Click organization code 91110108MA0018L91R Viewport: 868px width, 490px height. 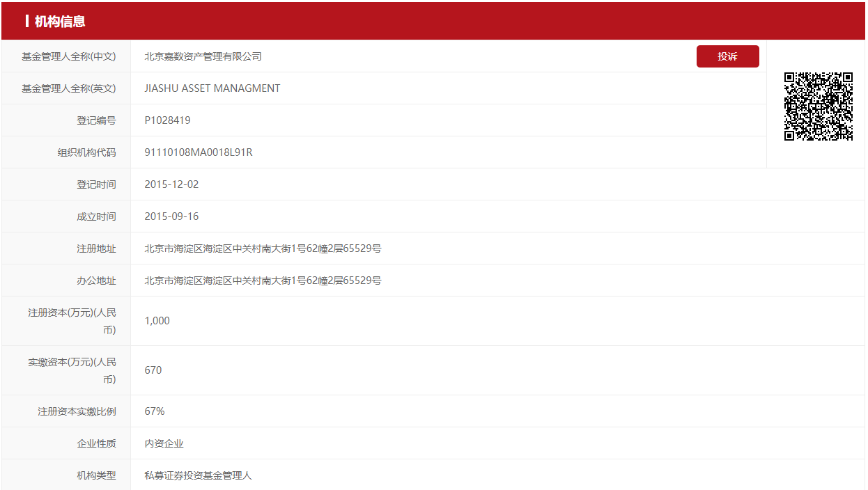[199, 152]
